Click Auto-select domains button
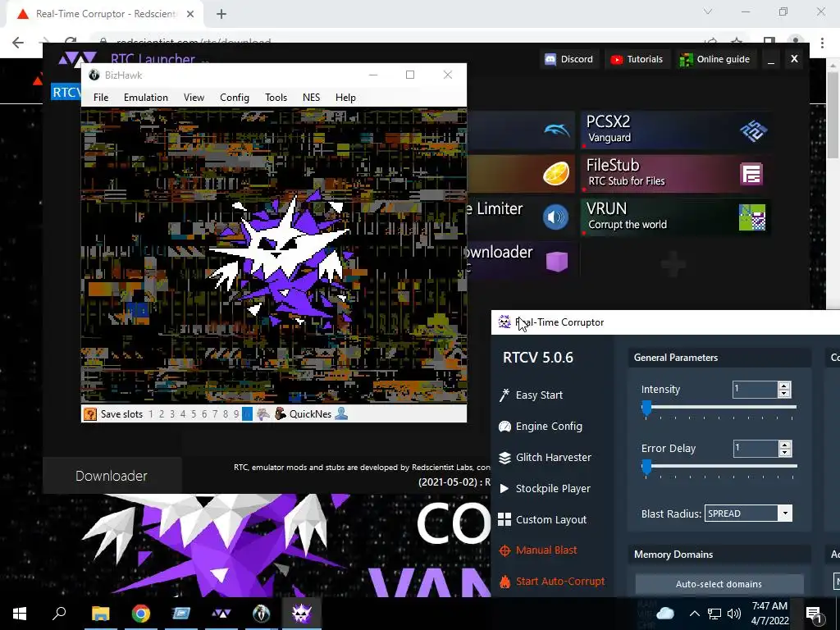This screenshot has height=630, width=840. coord(719,584)
